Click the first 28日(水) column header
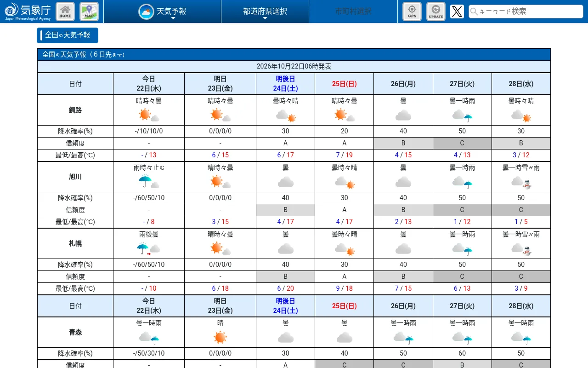The image size is (588, 368). 521,84
